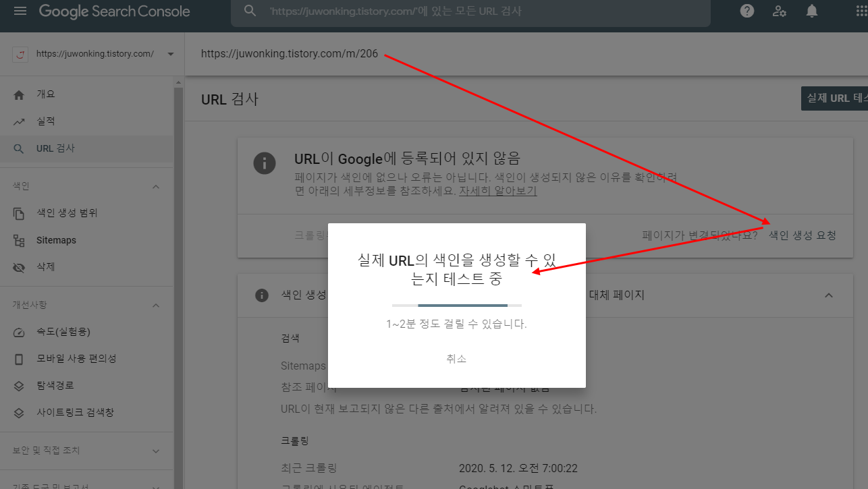Viewport: 868px width, 489px height.
Task: Click the Google Search Console logo
Action: (114, 11)
